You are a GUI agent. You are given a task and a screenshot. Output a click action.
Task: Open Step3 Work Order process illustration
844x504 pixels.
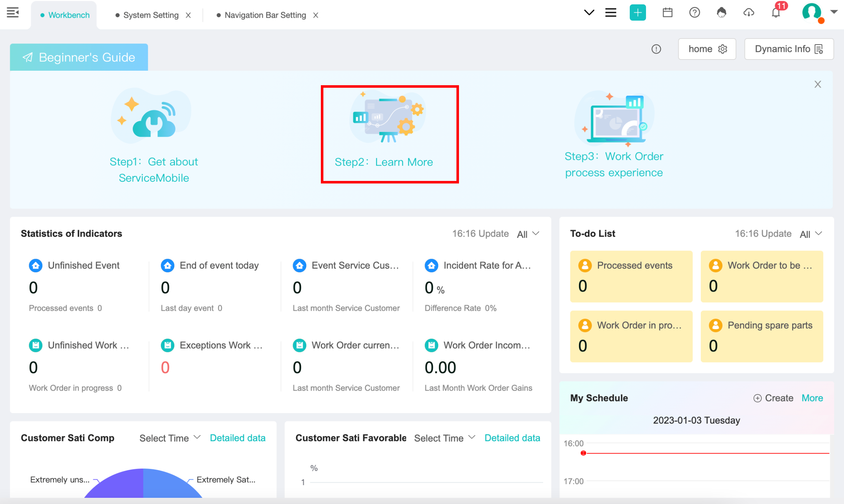[615, 119]
